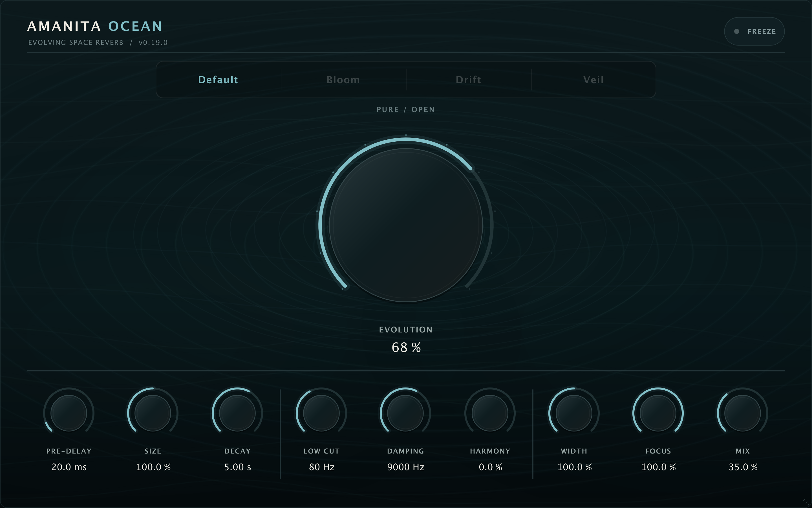Screen dimensions: 812x508
Task: Click the large Evolution knob
Action: [x=406, y=225]
